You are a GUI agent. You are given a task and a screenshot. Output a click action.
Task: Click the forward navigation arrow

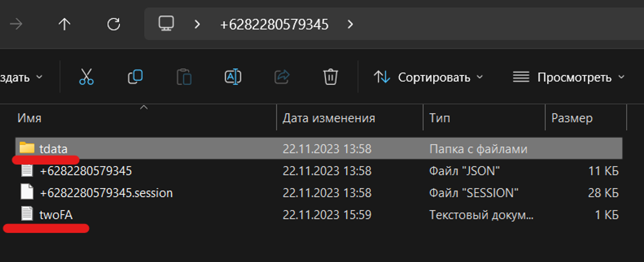16,24
